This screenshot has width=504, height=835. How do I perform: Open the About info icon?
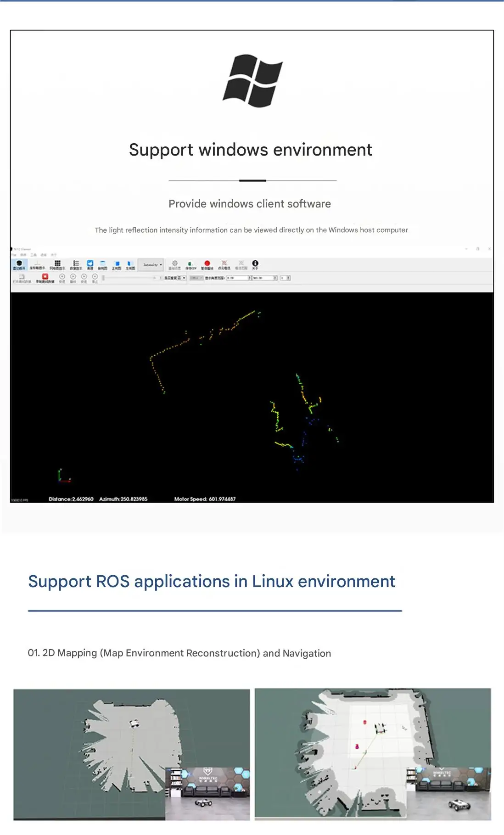point(255,265)
